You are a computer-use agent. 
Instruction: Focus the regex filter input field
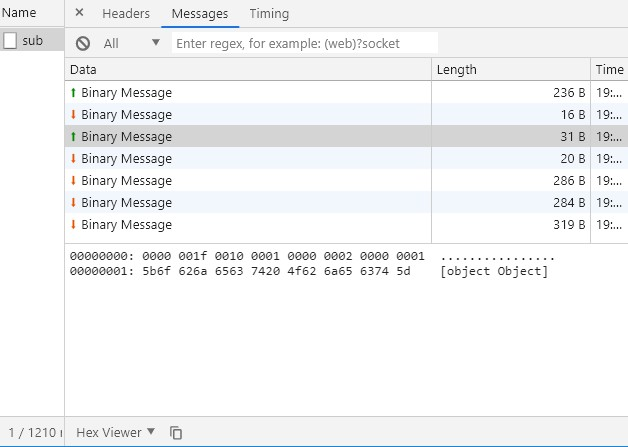305,43
